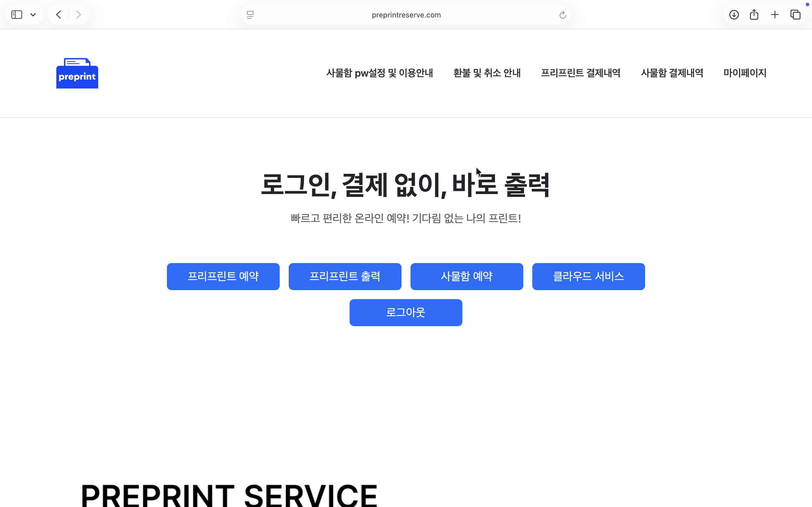Click the address bar showing preprintreserve.com

pyautogui.click(x=406, y=14)
